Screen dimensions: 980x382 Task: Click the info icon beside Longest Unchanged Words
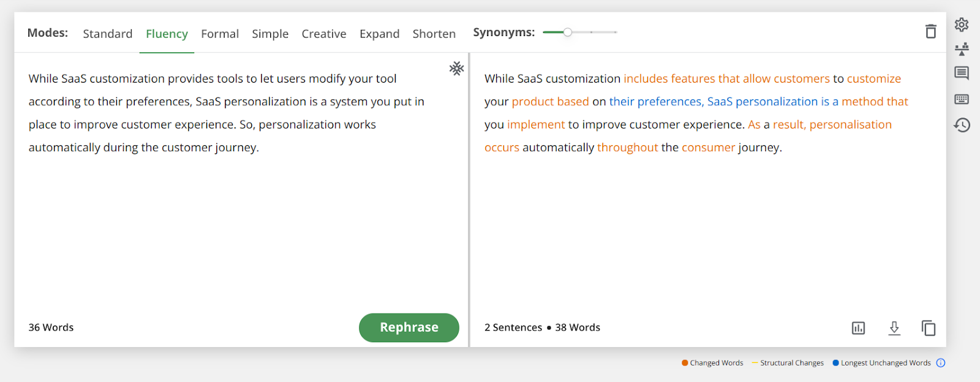tap(941, 363)
